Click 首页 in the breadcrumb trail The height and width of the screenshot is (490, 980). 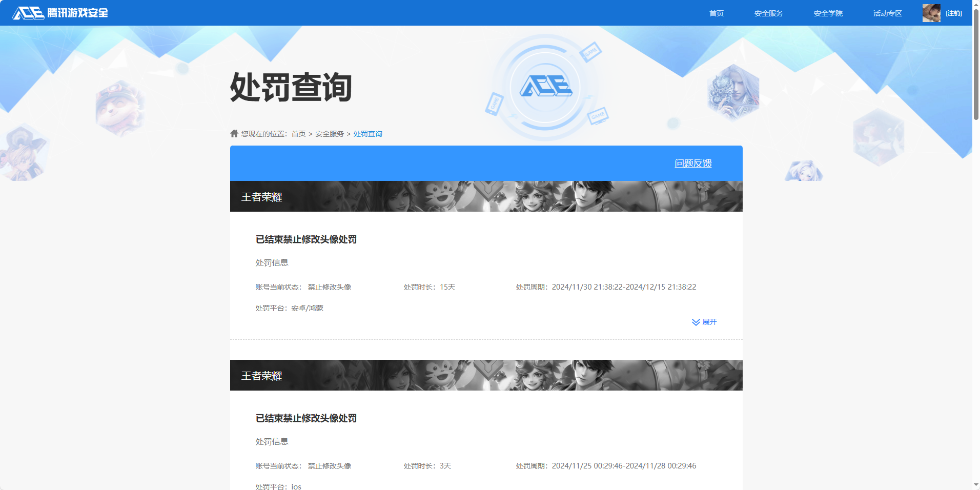pos(298,133)
